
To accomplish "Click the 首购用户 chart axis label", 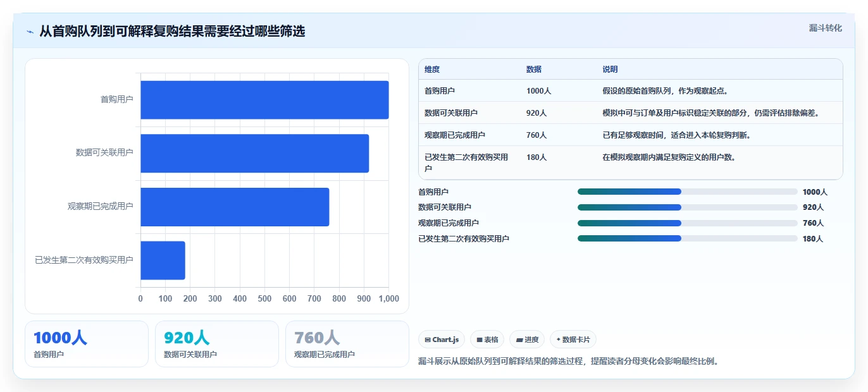I will tap(117, 99).
